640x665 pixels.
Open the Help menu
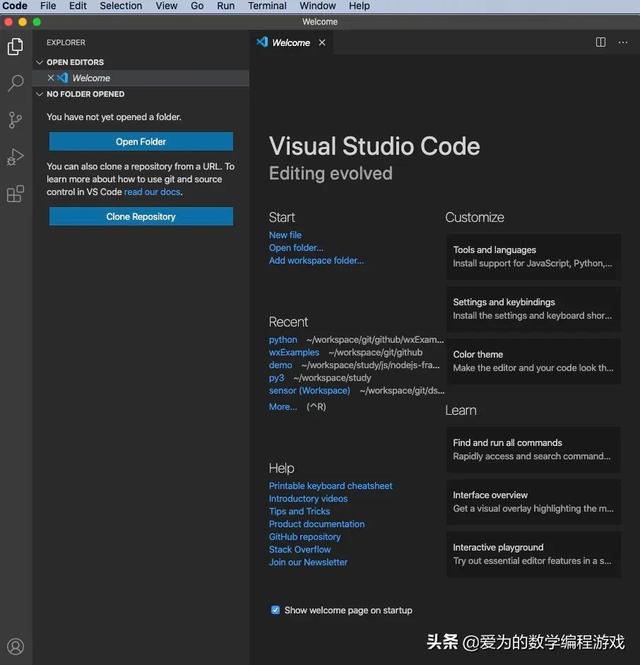(x=359, y=6)
